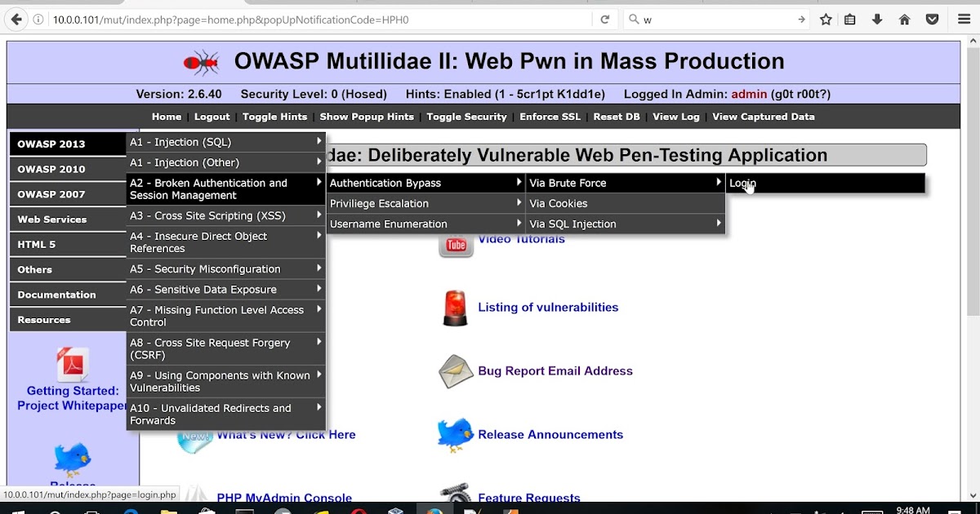Click the browser Back arrow button
This screenshot has height=514, width=980.
click(x=16, y=20)
